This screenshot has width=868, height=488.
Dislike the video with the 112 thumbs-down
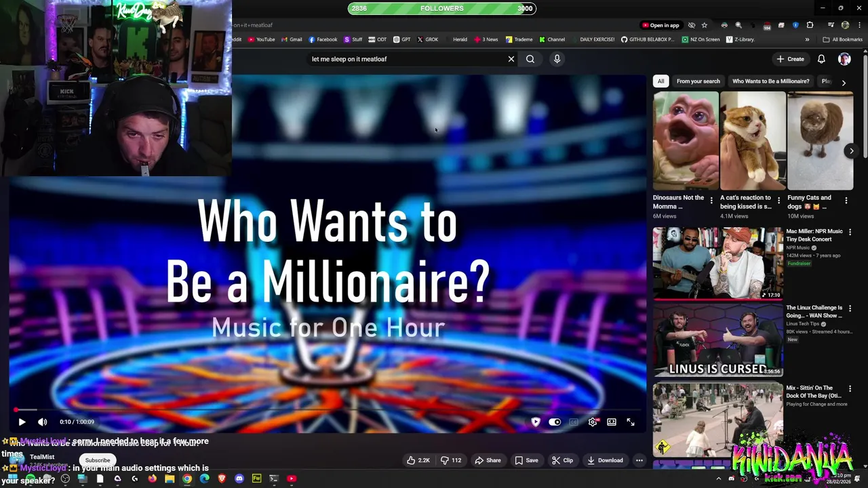click(451, 460)
